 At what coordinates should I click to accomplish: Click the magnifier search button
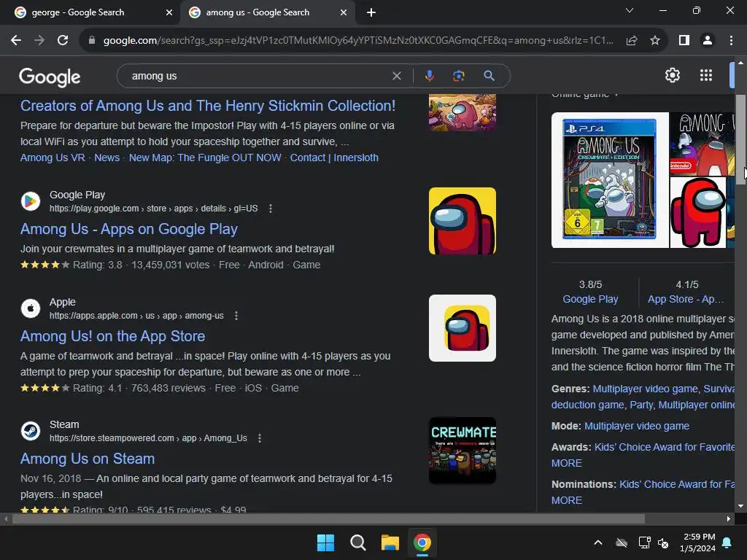click(489, 76)
